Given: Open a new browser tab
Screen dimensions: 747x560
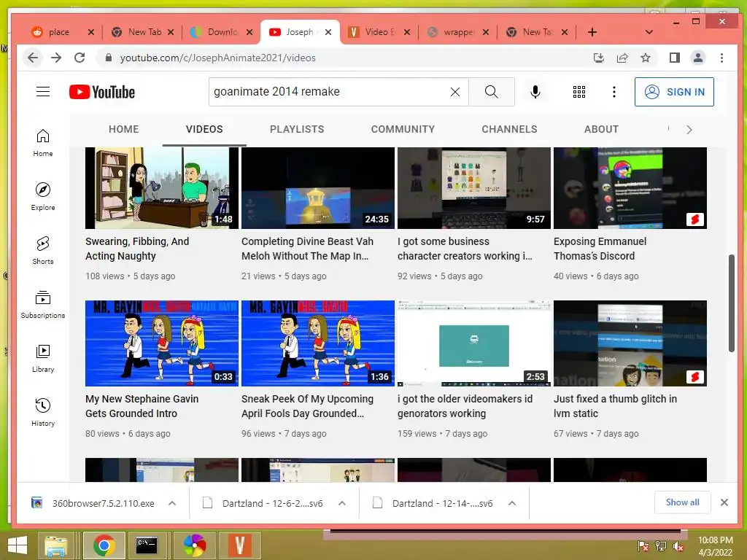Looking at the screenshot, I should [592, 32].
